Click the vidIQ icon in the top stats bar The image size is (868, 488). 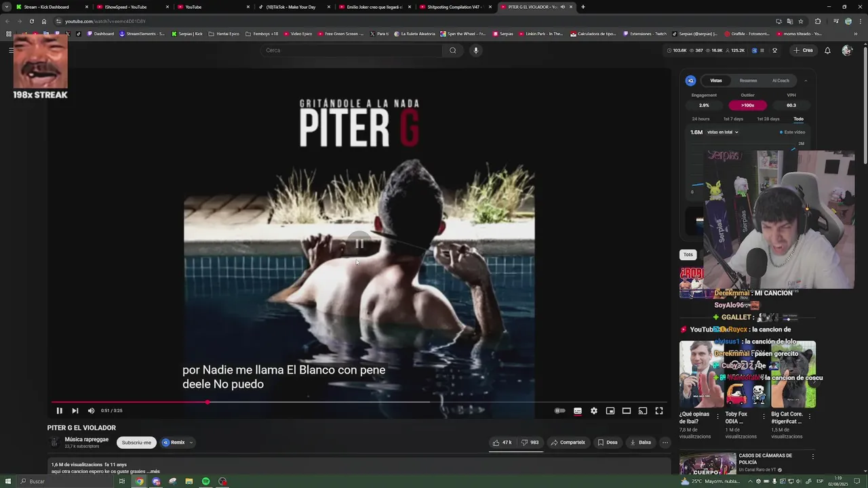[755, 50]
